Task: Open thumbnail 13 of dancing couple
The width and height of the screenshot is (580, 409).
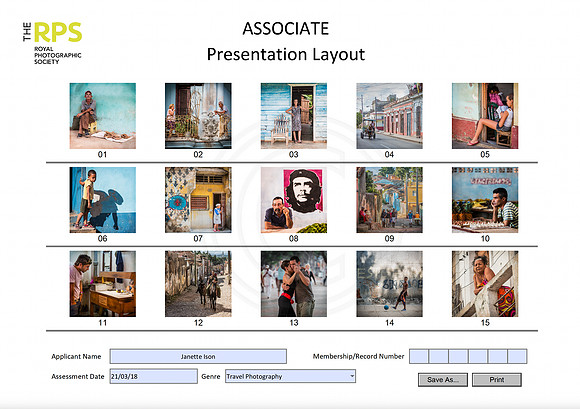Action: (294, 284)
